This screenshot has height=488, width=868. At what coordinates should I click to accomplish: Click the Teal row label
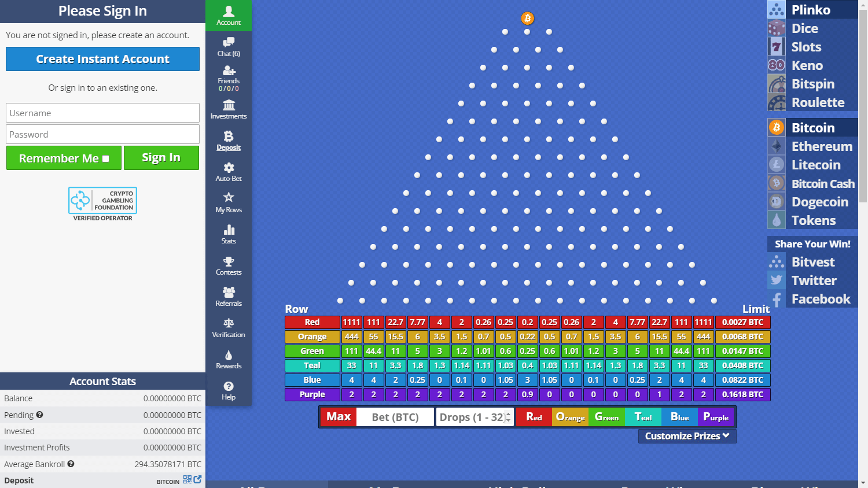312,365
